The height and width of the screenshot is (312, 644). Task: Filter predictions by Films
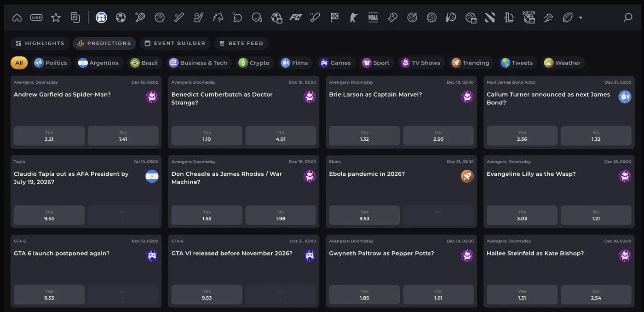pyautogui.click(x=295, y=63)
